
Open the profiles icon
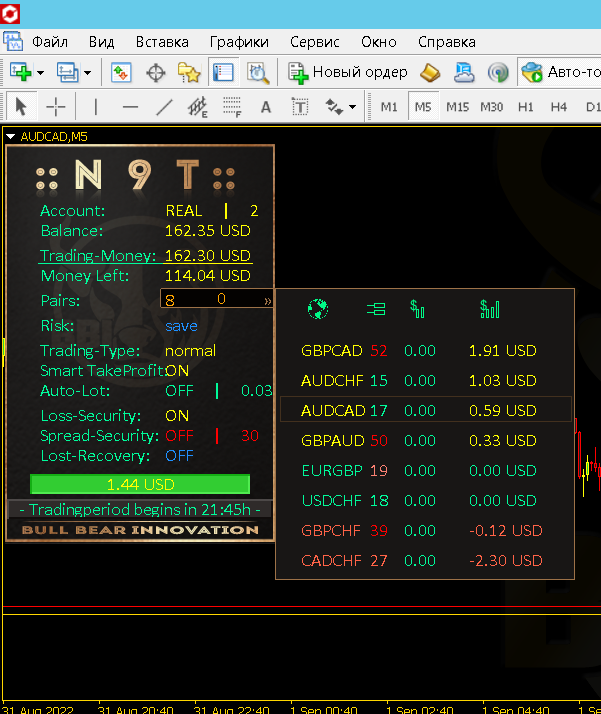[x=67, y=72]
